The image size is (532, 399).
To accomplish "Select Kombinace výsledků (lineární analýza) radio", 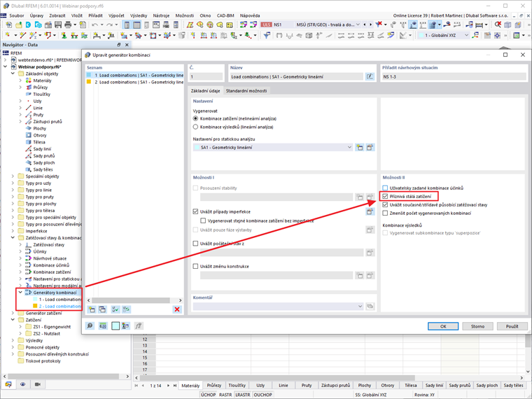I will click(195, 127).
